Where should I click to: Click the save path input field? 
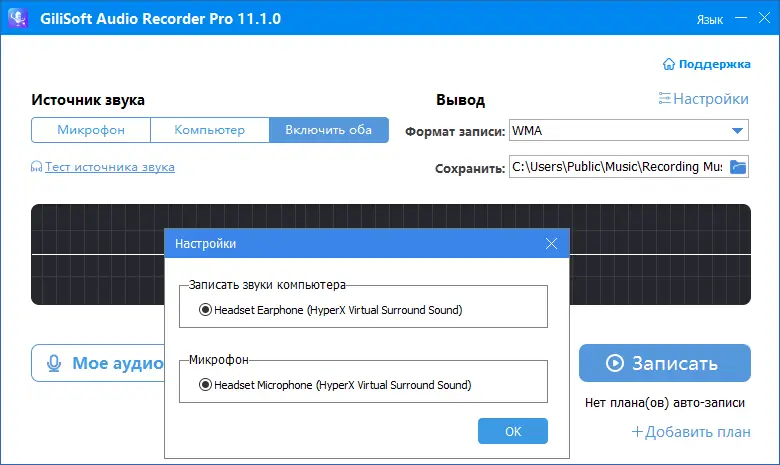[618, 167]
